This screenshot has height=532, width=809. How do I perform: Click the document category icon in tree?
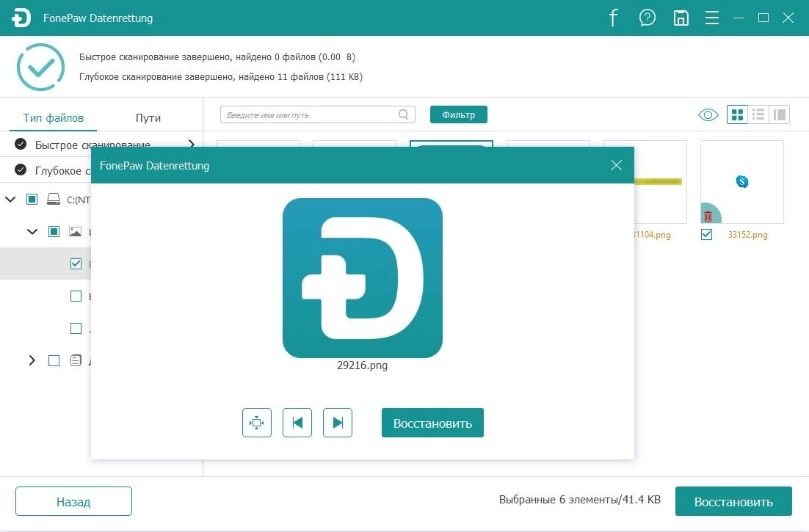click(76, 360)
